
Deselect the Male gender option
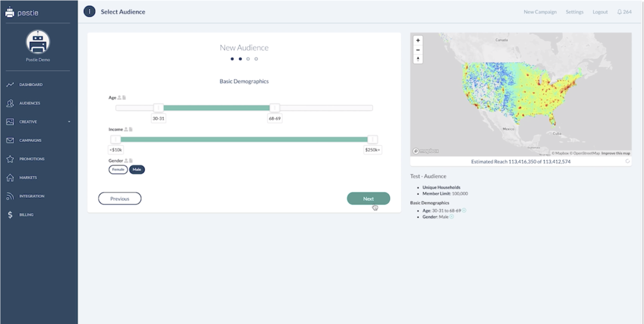pyautogui.click(x=137, y=169)
